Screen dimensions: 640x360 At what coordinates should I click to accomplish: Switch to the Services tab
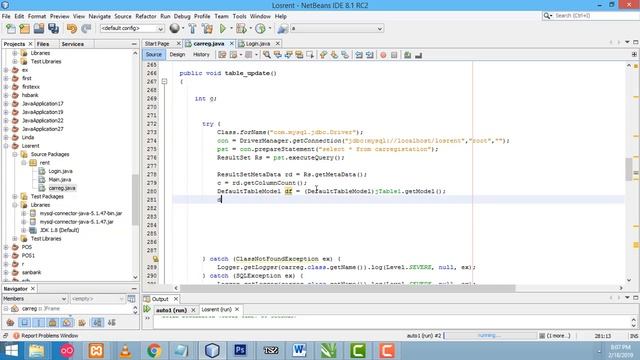73,44
